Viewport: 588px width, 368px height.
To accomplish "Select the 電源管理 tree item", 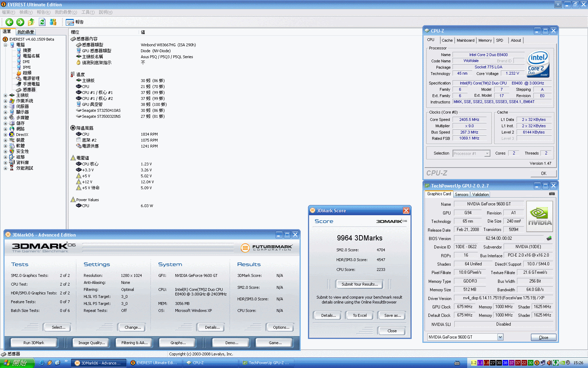I will 28,79.
